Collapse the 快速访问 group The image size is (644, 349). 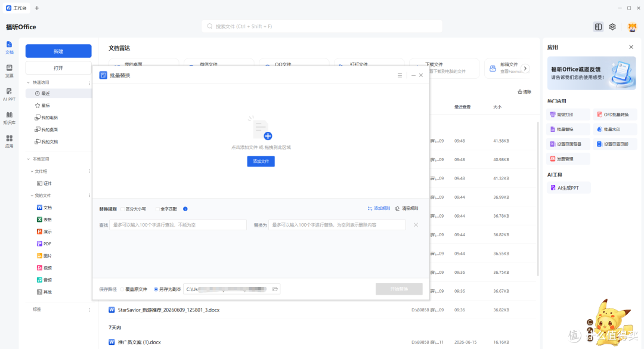[x=29, y=82]
